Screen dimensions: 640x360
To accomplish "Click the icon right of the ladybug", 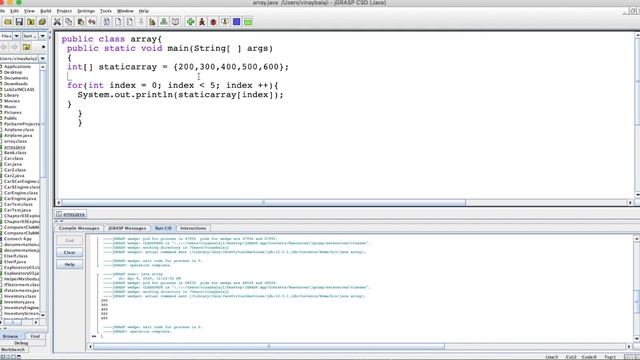I will 225,22.
